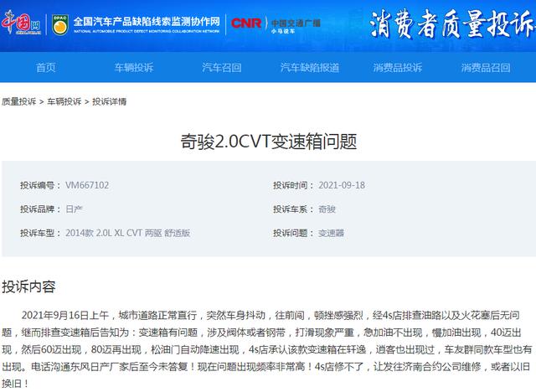The height and width of the screenshot is (392, 536).
Task: Click the 投诉内容 section heading
Action: (x=28, y=286)
